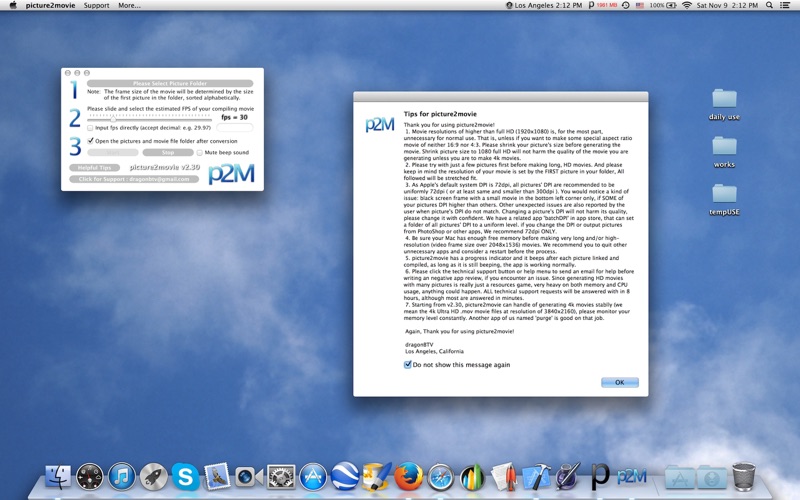Click the disabled Start button beside Stop
Screen dimensions: 800x500
[x=113, y=153]
